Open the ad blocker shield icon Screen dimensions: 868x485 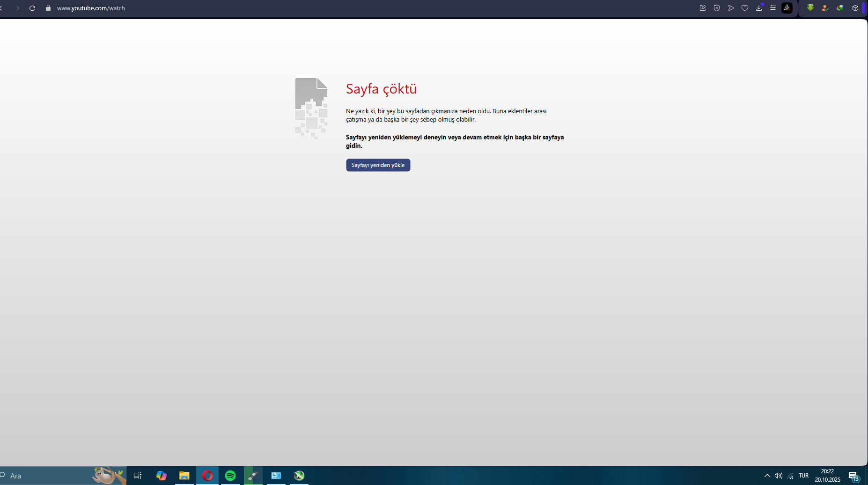coord(717,8)
